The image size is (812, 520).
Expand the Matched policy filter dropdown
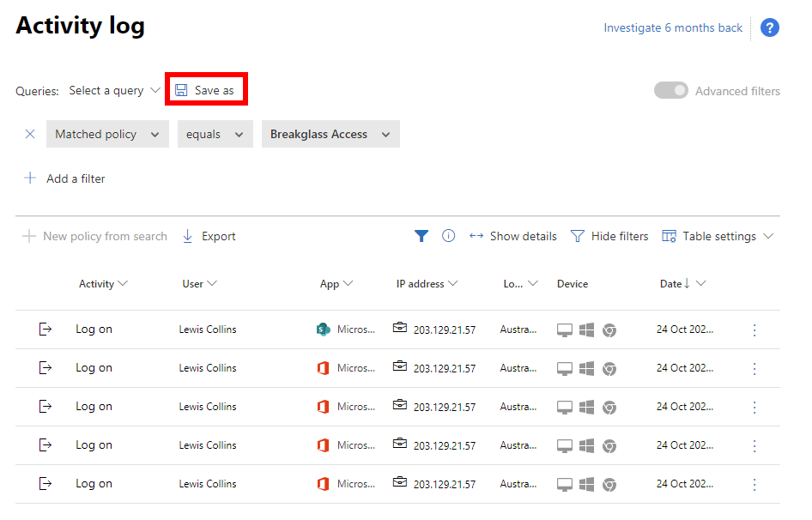[x=106, y=134]
